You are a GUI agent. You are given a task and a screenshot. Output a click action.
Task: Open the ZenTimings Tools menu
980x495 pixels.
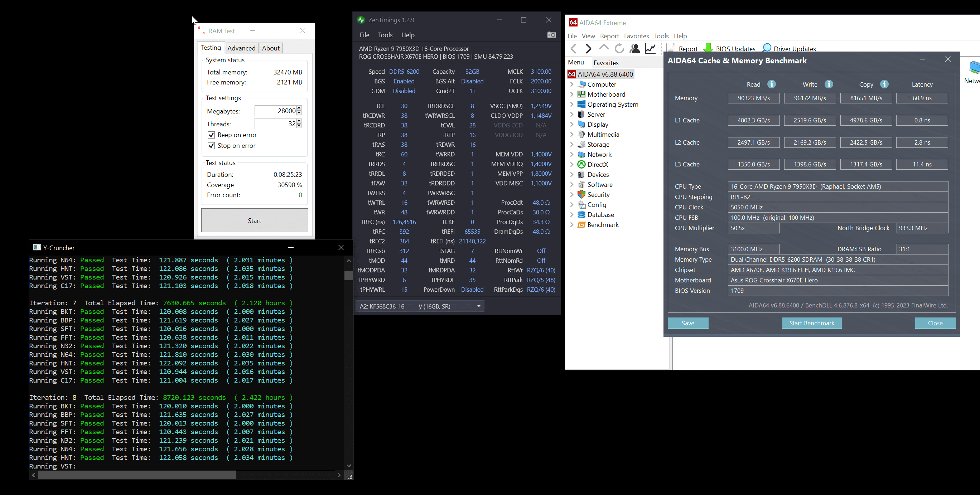[385, 35]
